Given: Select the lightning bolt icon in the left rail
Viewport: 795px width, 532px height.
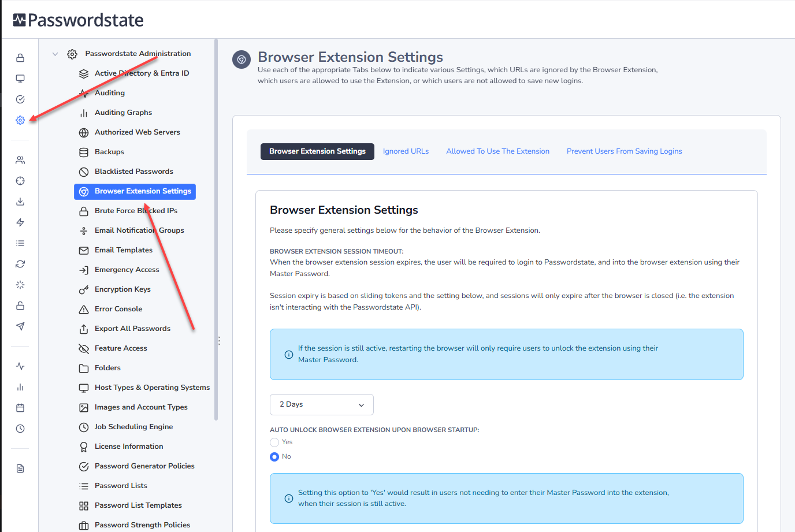Looking at the screenshot, I should click(20, 222).
